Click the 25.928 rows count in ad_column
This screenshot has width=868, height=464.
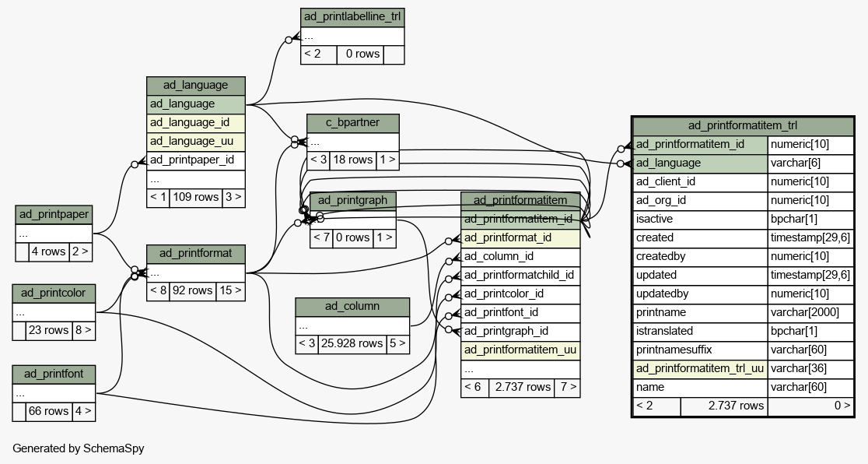352,343
